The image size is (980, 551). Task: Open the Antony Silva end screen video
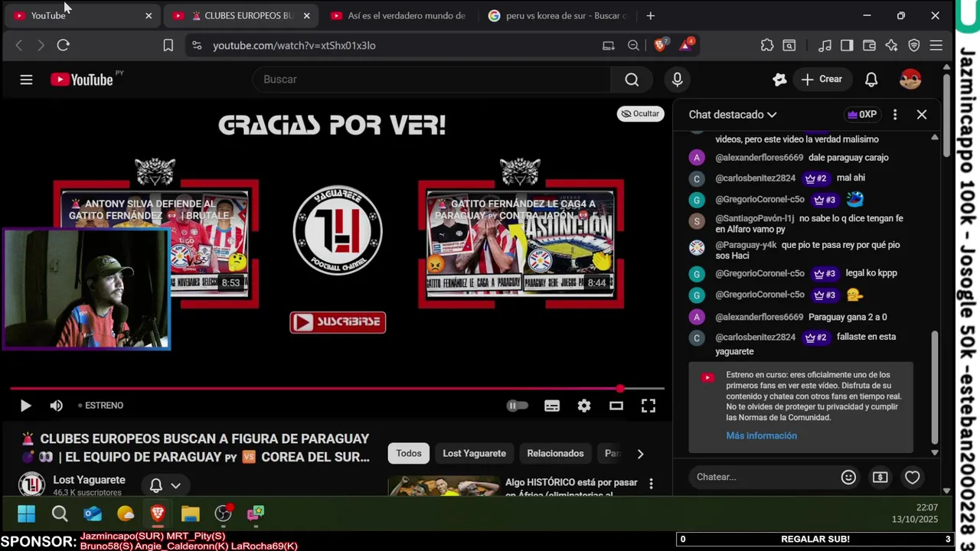(155, 243)
